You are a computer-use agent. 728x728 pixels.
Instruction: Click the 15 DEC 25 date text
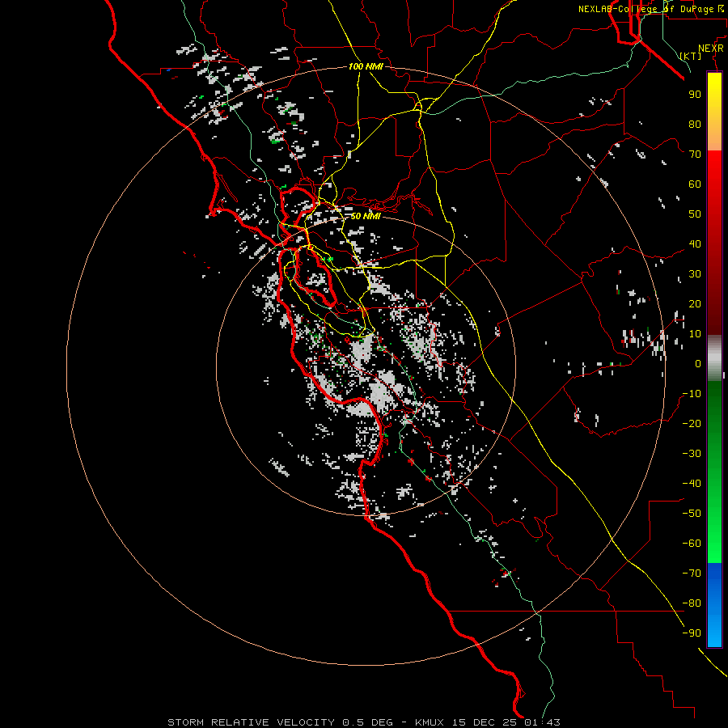click(x=485, y=722)
